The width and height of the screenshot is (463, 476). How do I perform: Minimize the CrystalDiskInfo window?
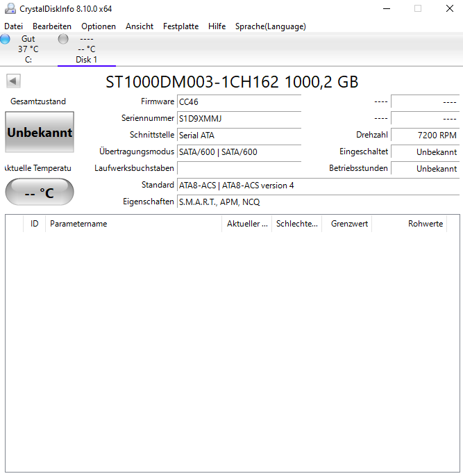click(x=387, y=8)
